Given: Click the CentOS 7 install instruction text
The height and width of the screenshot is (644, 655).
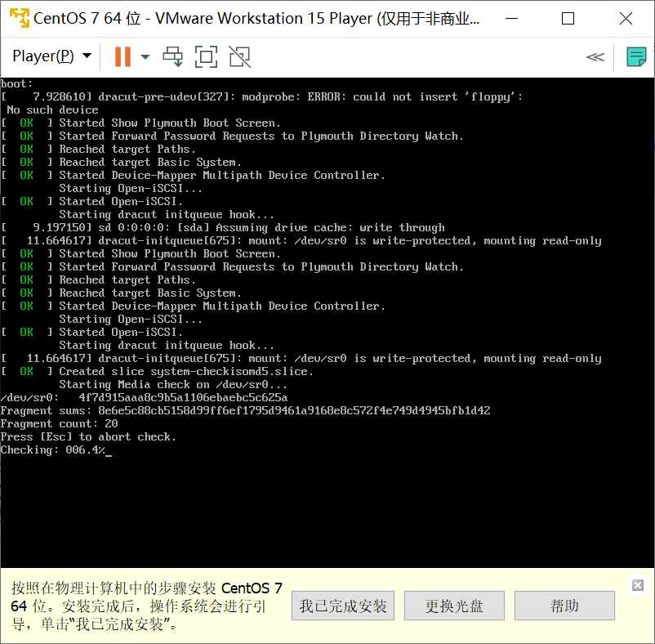Looking at the screenshot, I should 147,606.
